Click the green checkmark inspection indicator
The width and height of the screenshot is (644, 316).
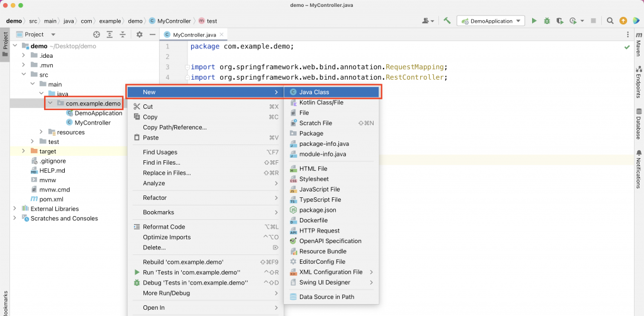click(x=627, y=47)
